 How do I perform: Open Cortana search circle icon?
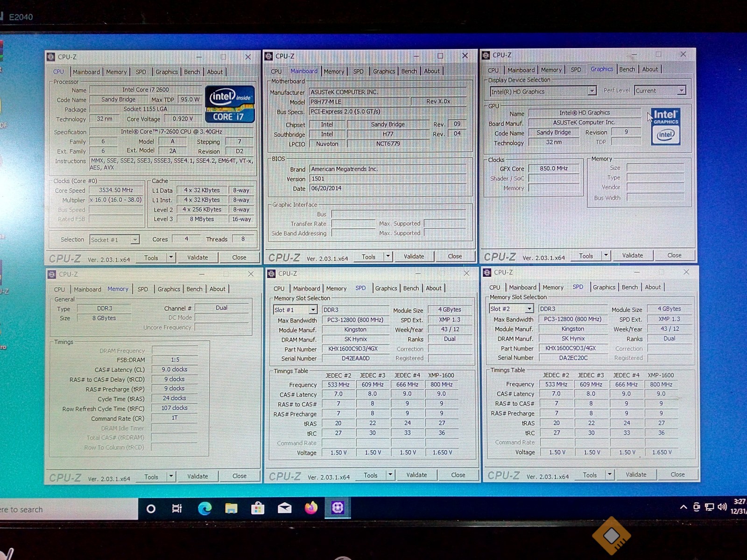point(151,509)
